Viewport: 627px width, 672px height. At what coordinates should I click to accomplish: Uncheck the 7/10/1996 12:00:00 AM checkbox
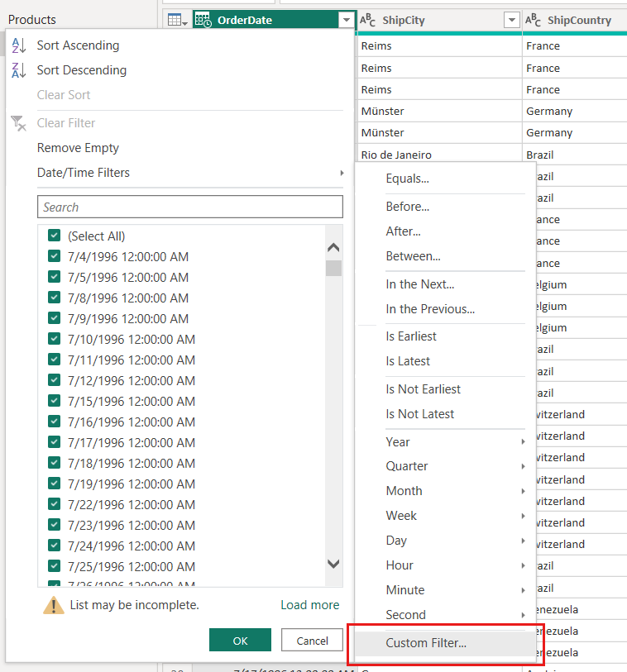click(x=54, y=339)
